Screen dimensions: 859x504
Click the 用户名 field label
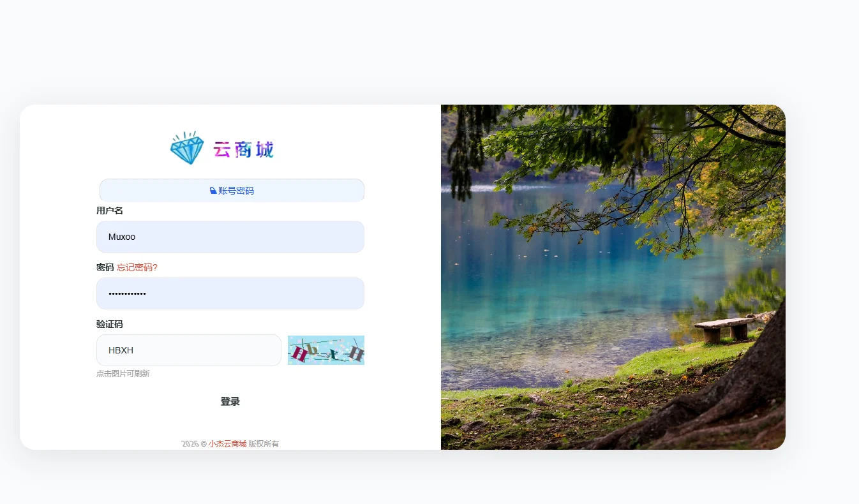[109, 210]
